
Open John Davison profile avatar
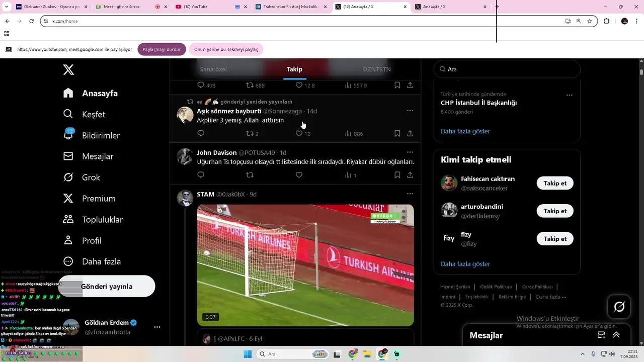pyautogui.click(x=185, y=156)
